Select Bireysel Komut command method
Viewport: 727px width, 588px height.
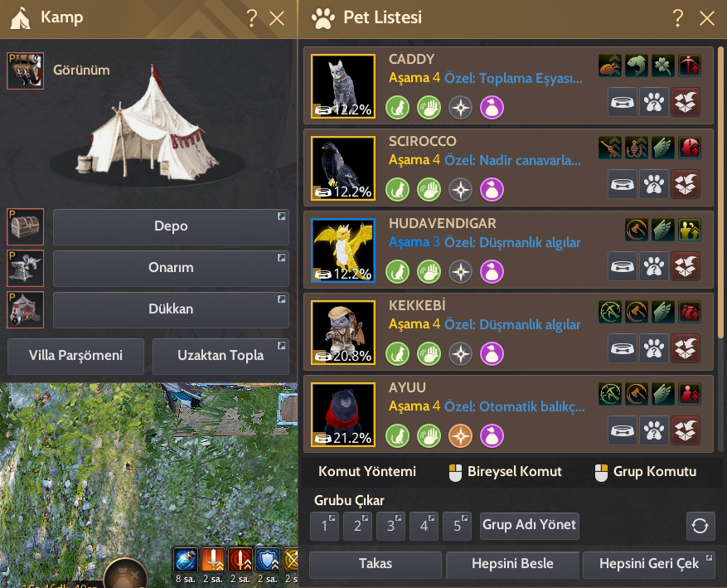tap(506, 472)
